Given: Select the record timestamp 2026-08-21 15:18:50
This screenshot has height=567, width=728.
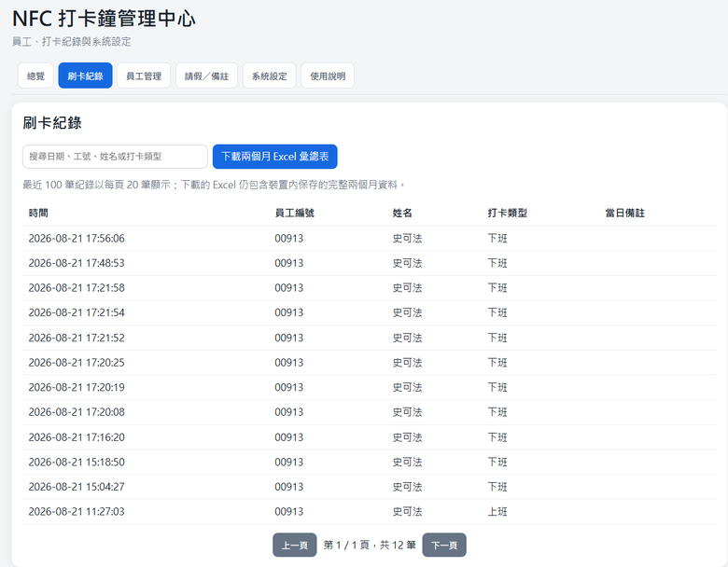Looking at the screenshot, I should tap(77, 463).
